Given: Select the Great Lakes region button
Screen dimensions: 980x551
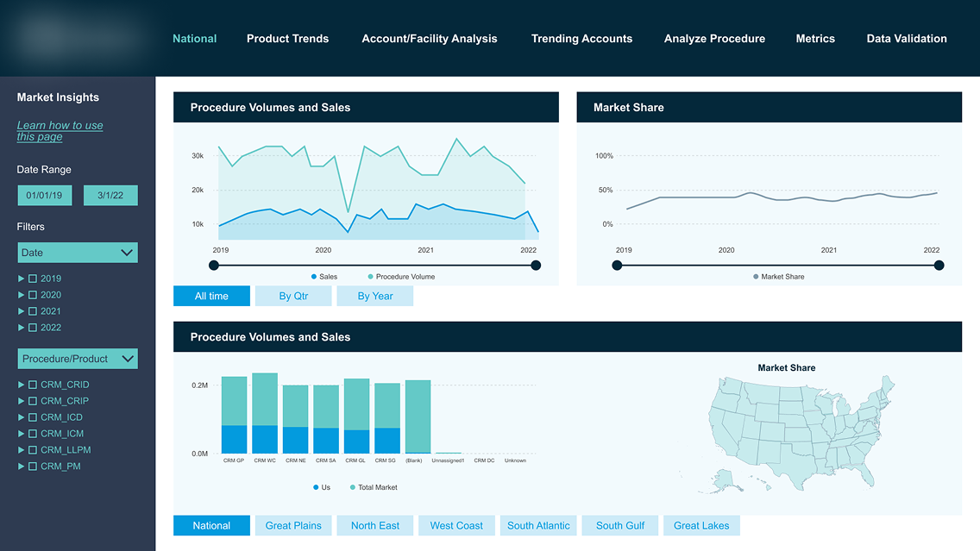Looking at the screenshot, I should click(x=701, y=525).
